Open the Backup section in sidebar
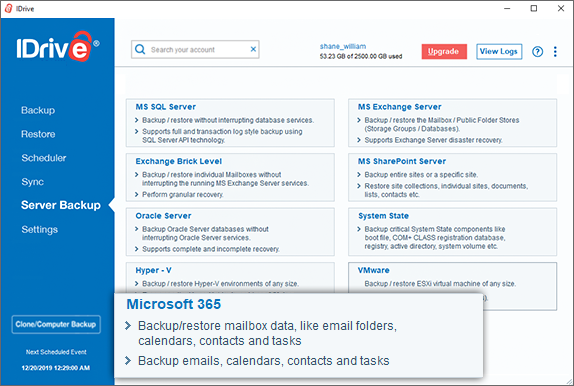This screenshot has height=386, width=574. click(x=38, y=110)
